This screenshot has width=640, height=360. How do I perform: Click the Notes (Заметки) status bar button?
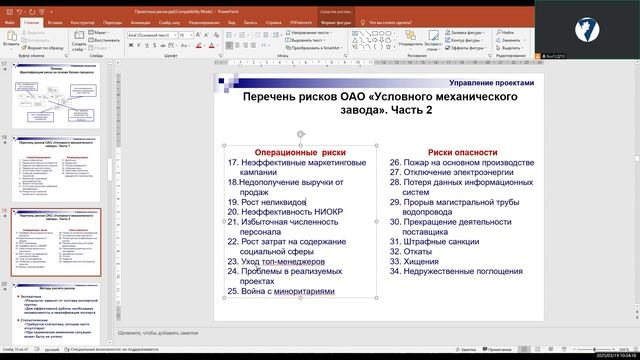click(466, 349)
